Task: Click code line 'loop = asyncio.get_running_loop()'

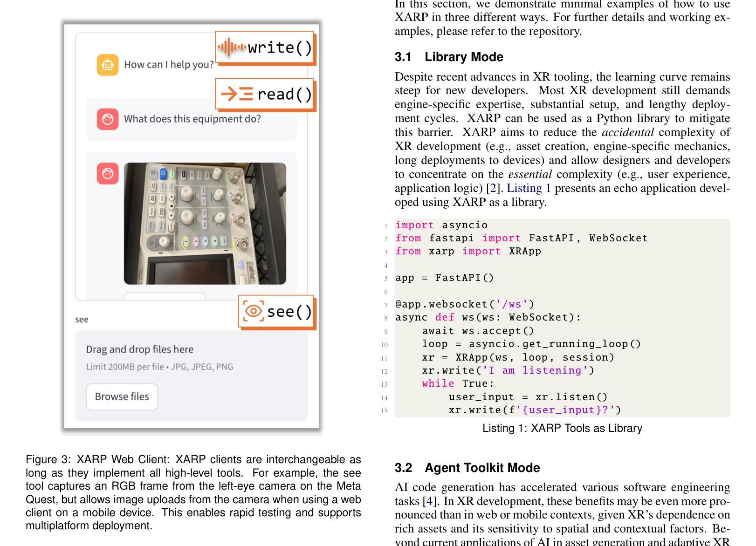Action: click(532, 344)
